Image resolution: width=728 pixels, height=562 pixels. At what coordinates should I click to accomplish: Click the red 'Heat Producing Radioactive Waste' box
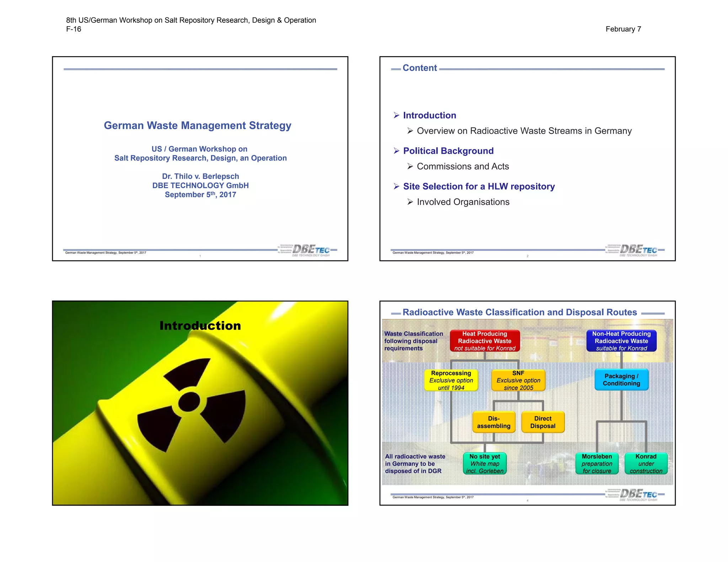[x=485, y=341]
